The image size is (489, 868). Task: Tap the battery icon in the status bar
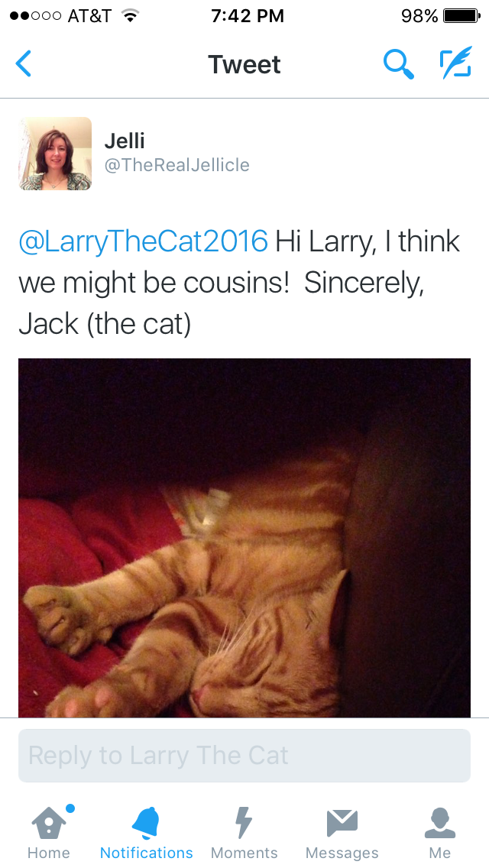pos(461,16)
